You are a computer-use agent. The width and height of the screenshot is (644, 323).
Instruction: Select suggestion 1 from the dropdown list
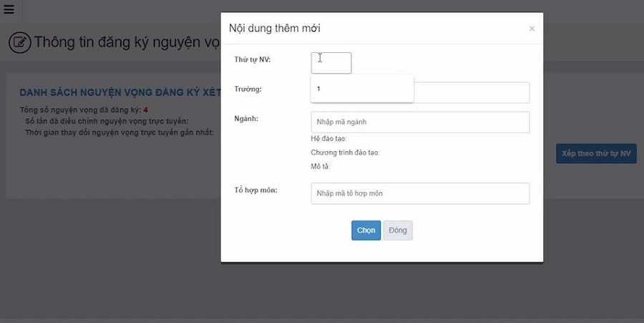(x=361, y=89)
